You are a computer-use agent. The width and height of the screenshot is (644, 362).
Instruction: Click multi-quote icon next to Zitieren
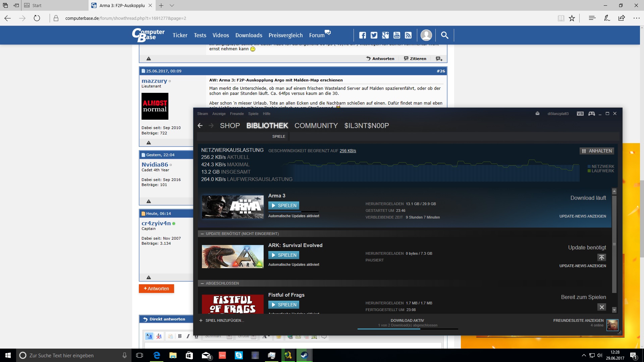439,59
